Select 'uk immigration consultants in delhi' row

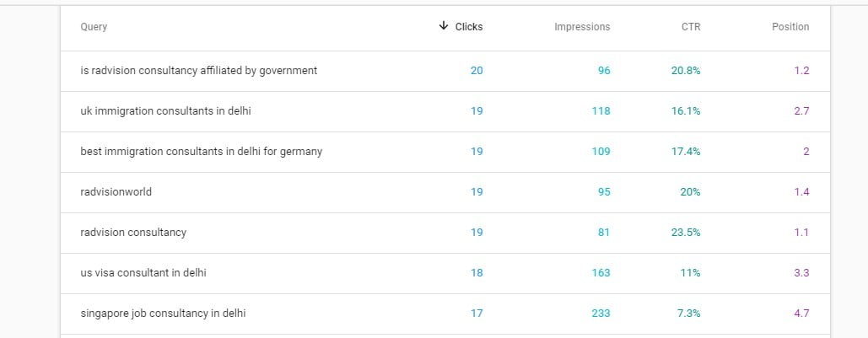coord(165,111)
